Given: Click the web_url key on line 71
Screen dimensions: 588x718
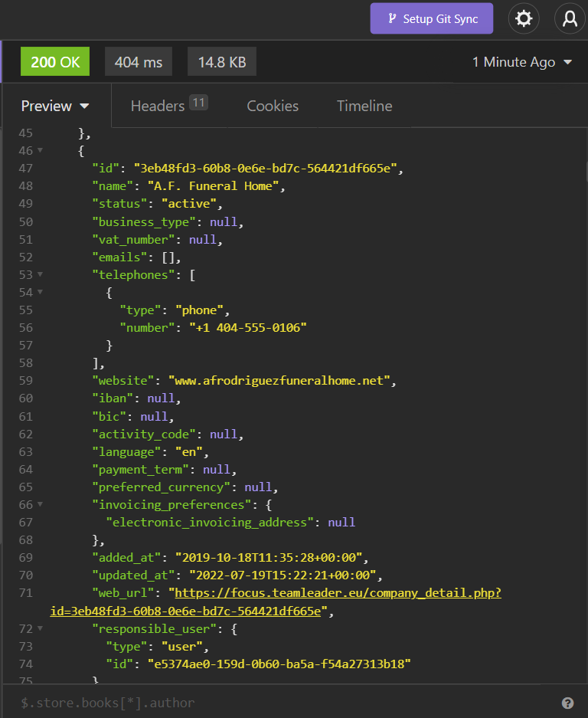Looking at the screenshot, I should coord(123,593).
